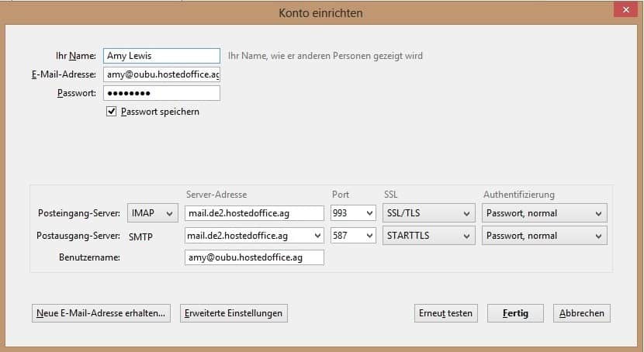Open the SSL/TLS security dropdown
Viewport: 644px width, 352px height.
click(x=429, y=213)
